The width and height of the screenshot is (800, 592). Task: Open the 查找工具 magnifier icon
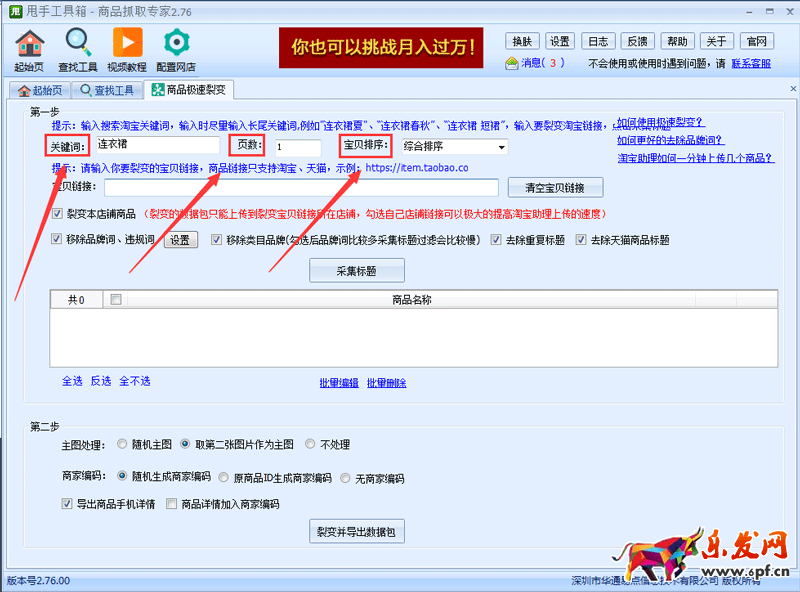click(x=77, y=44)
